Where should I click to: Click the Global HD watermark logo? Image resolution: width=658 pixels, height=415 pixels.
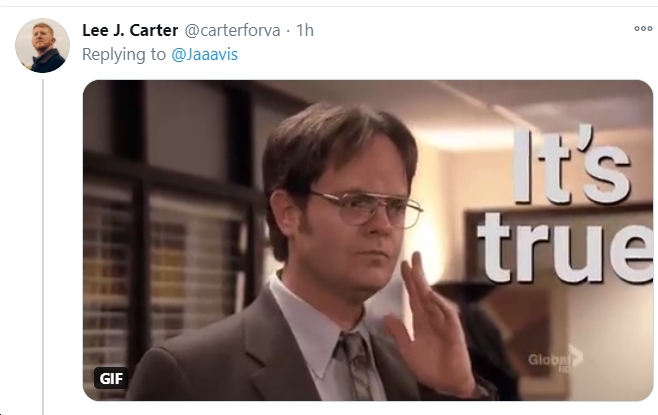(555, 359)
